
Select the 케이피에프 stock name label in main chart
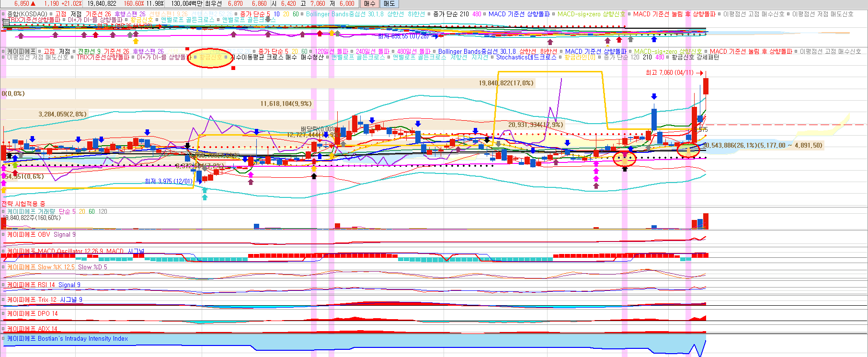pyautogui.click(x=22, y=51)
